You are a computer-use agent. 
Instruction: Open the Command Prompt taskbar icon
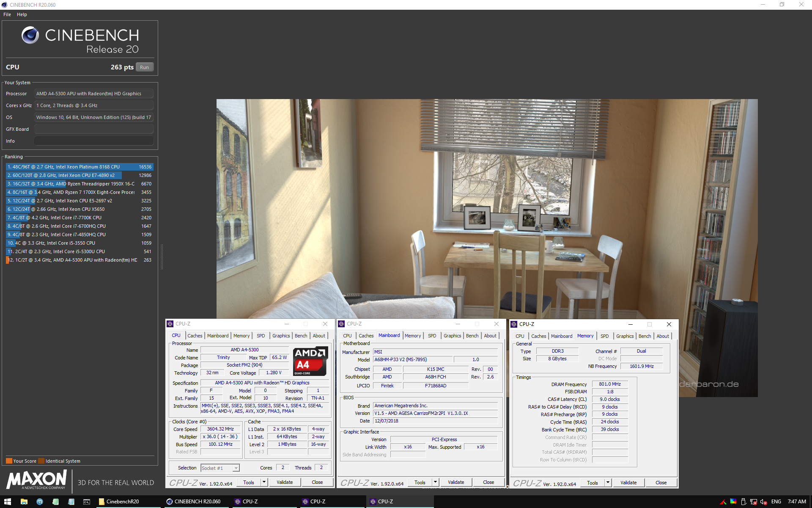click(x=87, y=502)
